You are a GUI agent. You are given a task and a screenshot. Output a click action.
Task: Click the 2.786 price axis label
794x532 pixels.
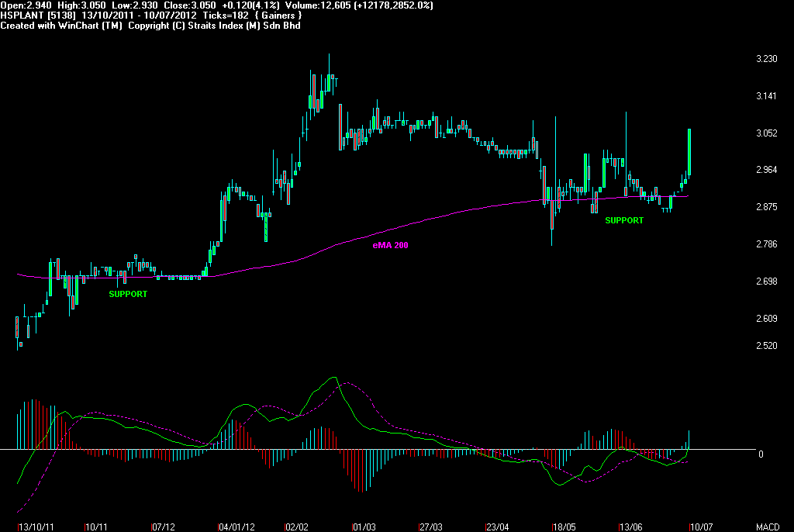tap(767, 244)
